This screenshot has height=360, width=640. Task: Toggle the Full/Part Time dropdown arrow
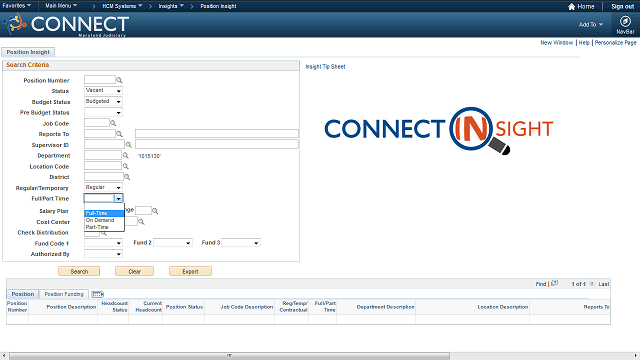tap(118, 198)
